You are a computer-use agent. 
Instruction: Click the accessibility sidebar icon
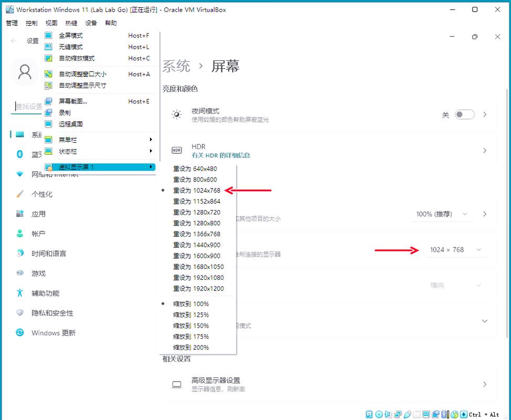tap(19, 293)
